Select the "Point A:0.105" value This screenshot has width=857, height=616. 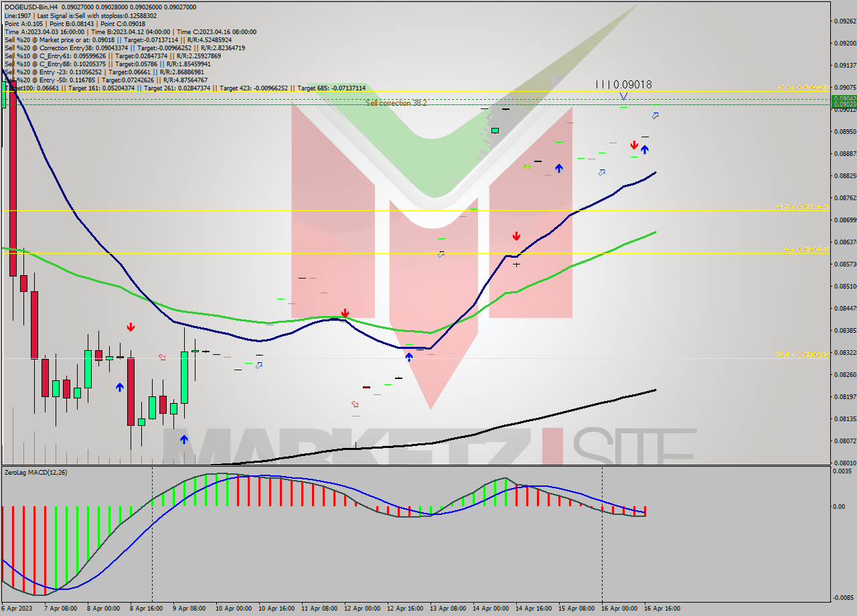pos(23,23)
